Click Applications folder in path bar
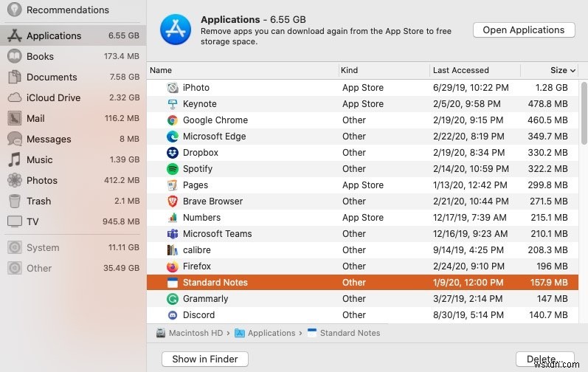The image size is (588, 372). (x=265, y=333)
